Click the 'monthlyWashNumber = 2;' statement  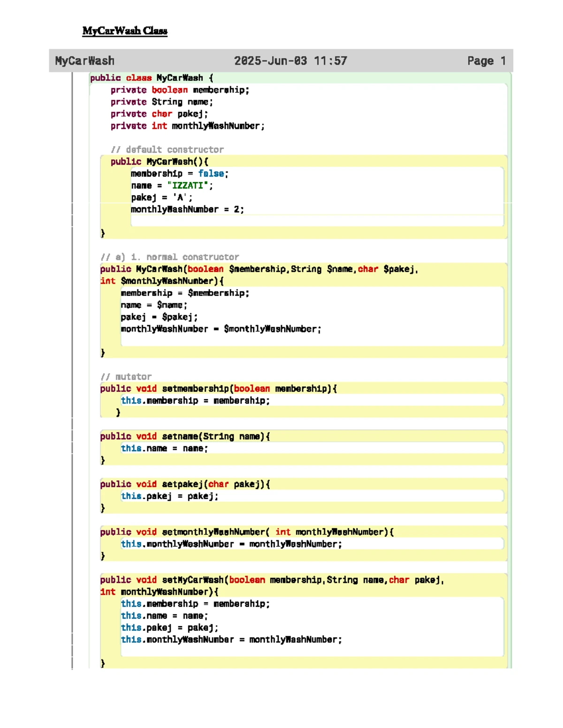pos(187,210)
